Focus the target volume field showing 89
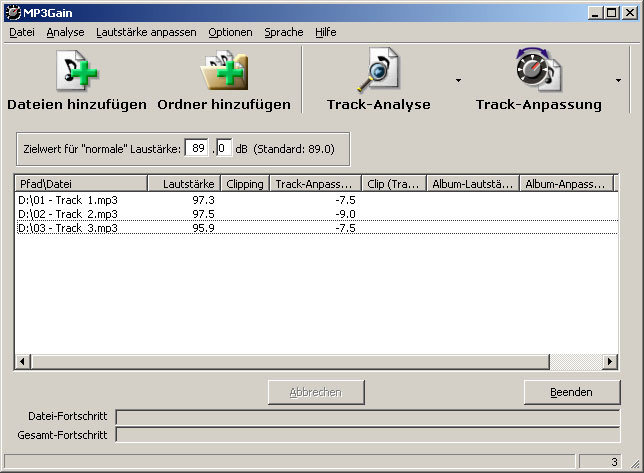This screenshot has width=644, height=473. (197, 148)
